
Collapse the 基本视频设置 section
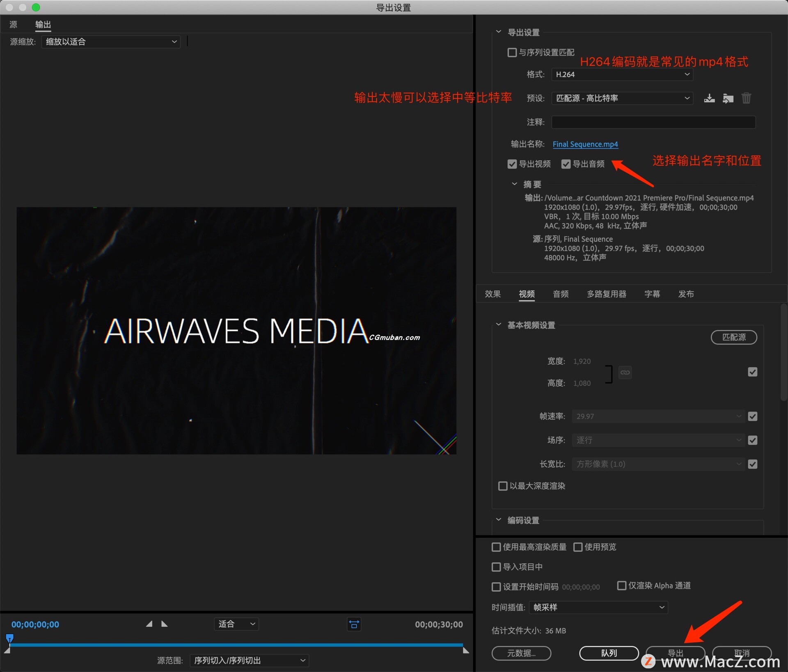point(498,324)
